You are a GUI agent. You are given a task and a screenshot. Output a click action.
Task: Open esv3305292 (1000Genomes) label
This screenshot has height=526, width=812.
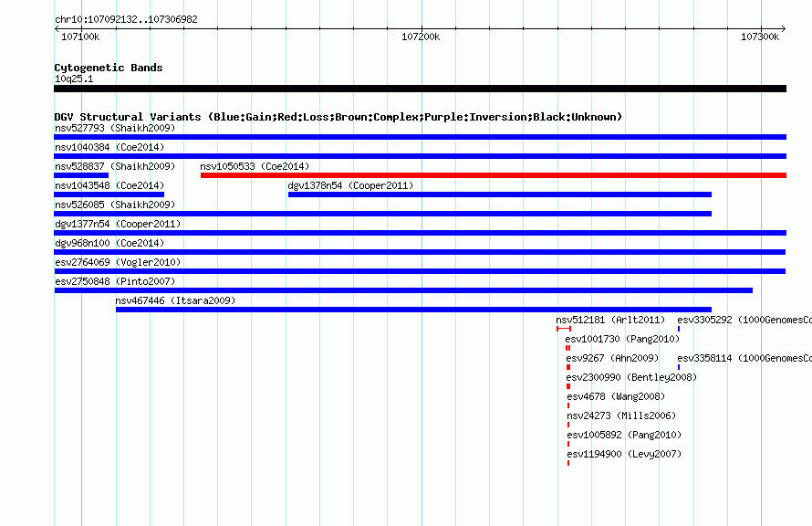[x=744, y=320]
